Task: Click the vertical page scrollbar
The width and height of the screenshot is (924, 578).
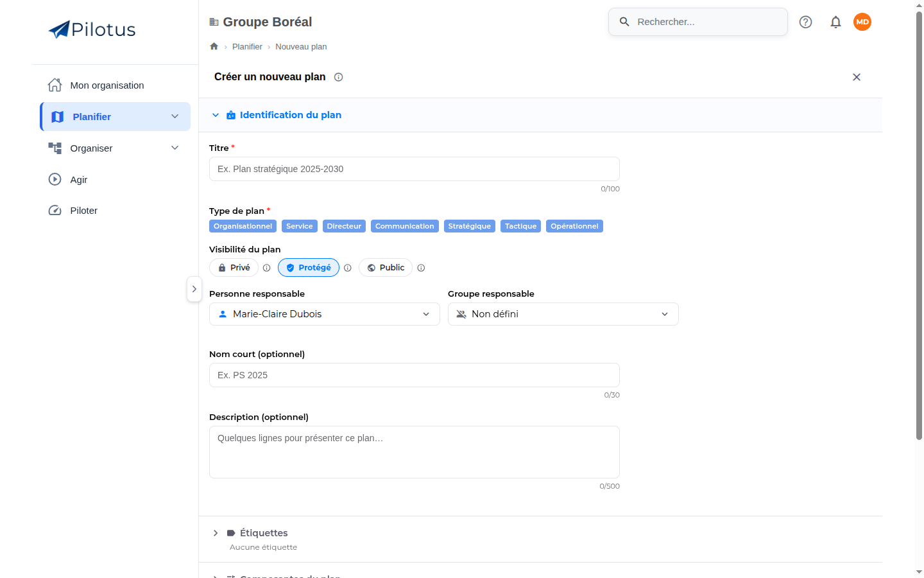Action: [x=919, y=225]
